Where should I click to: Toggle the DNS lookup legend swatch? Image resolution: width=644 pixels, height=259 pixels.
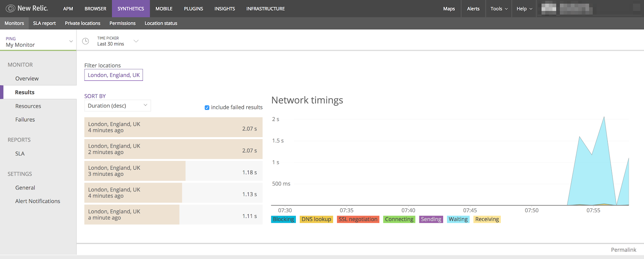pos(316,219)
